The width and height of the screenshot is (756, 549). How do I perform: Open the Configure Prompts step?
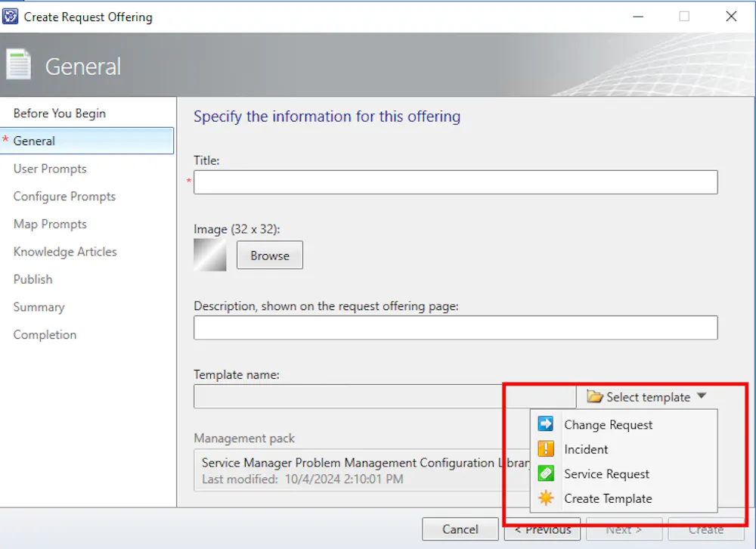[x=64, y=197]
